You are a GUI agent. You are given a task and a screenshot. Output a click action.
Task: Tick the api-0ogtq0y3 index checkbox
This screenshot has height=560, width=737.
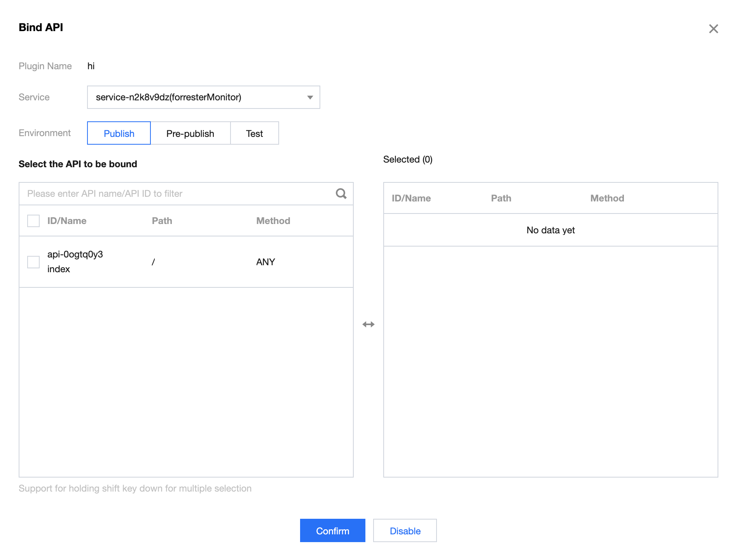click(x=33, y=262)
